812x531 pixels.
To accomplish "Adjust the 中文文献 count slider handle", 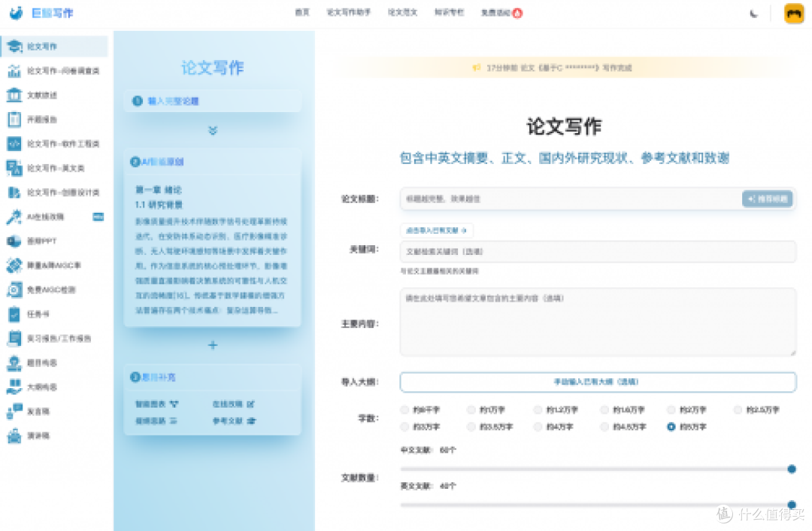I will pos(791,469).
